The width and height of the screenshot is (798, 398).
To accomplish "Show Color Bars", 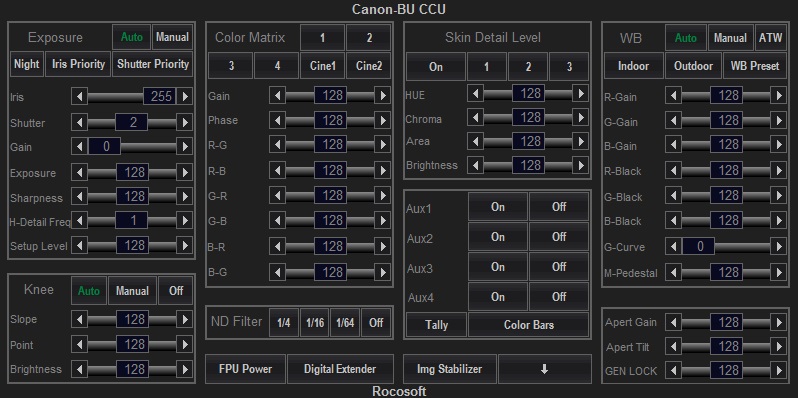I will pos(528,325).
